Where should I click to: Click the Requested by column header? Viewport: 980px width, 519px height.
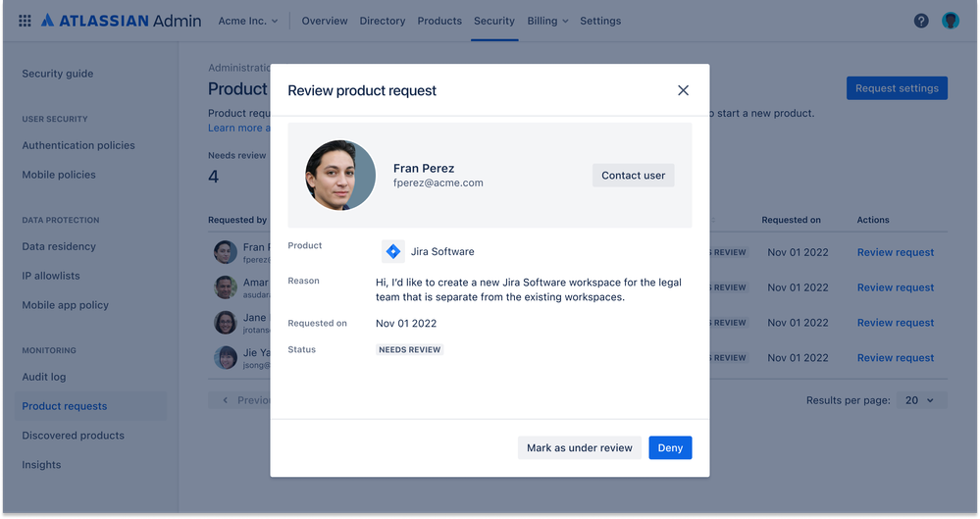click(237, 220)
